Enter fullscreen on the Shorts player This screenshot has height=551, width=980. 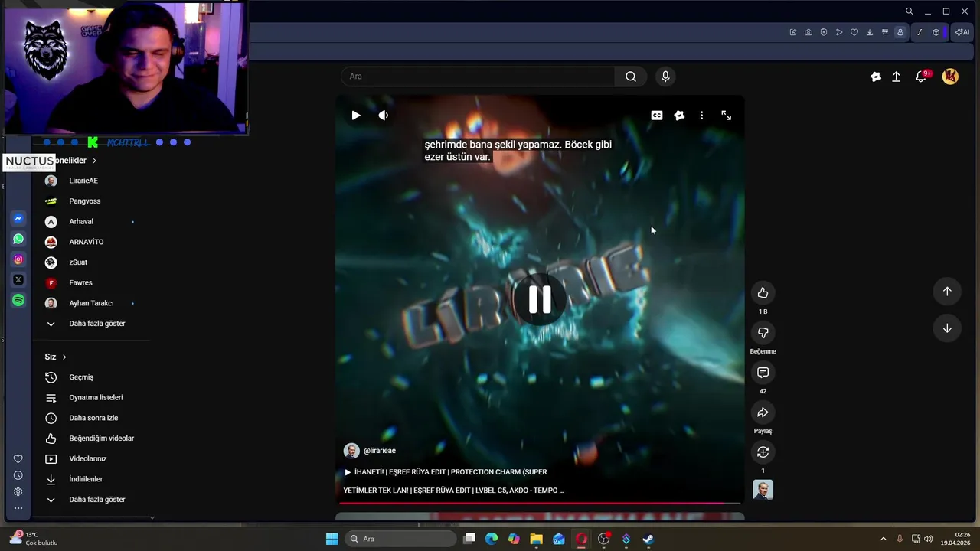(x=727, y=116)
